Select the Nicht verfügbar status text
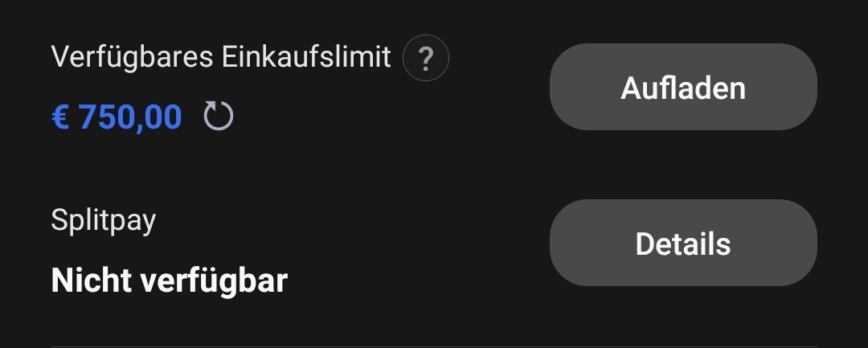Image resolution: width=868 pixels, height=348 pixels. (170, 280)
